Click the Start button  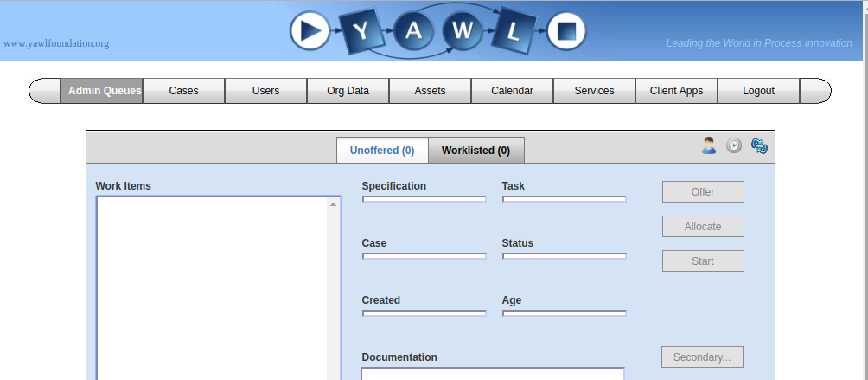pyautogui.click(x=703, y=261)
